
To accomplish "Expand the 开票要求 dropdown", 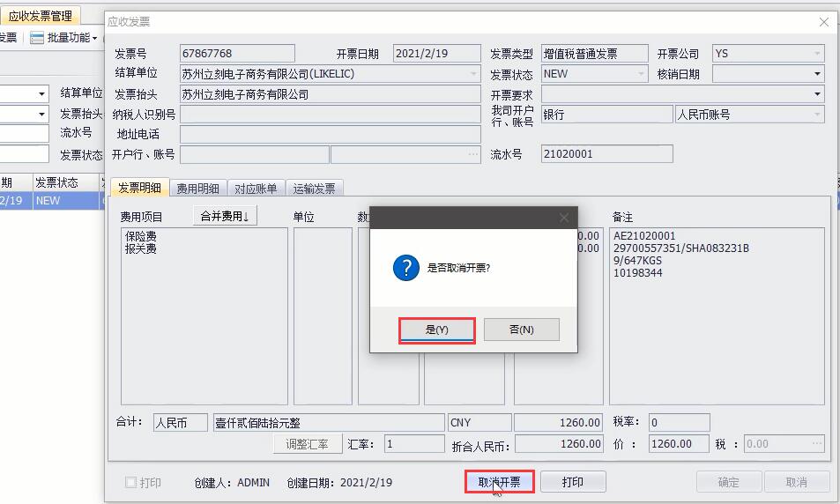I will coord(817,94).
